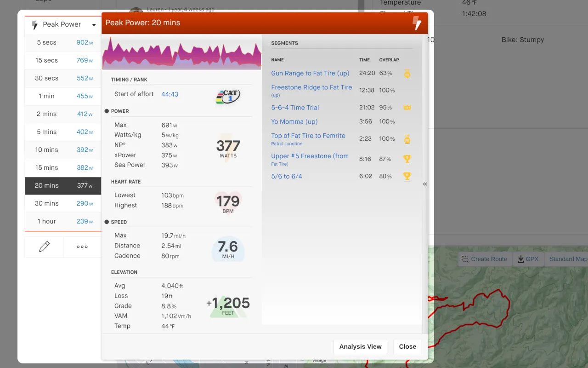Select the 5 mins peak power row
Image resolution: width=588 pixels, height=368 pixels.
coord(63,132)
